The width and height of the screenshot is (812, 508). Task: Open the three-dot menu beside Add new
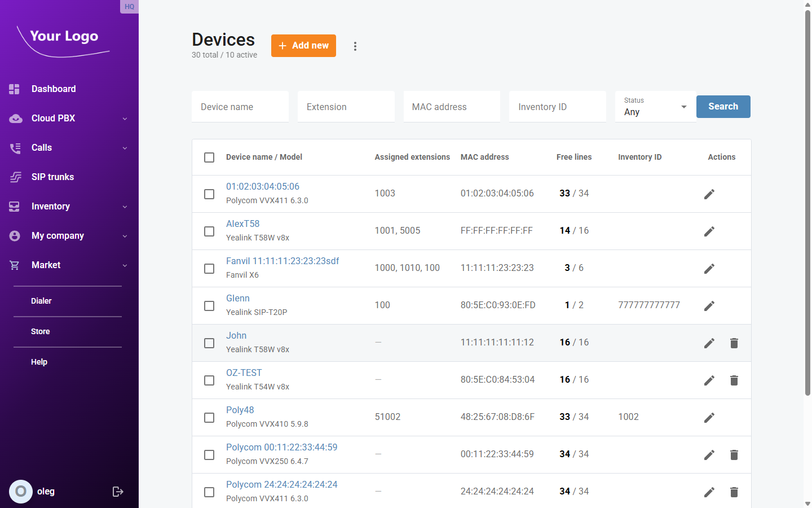tap(355, 46)
